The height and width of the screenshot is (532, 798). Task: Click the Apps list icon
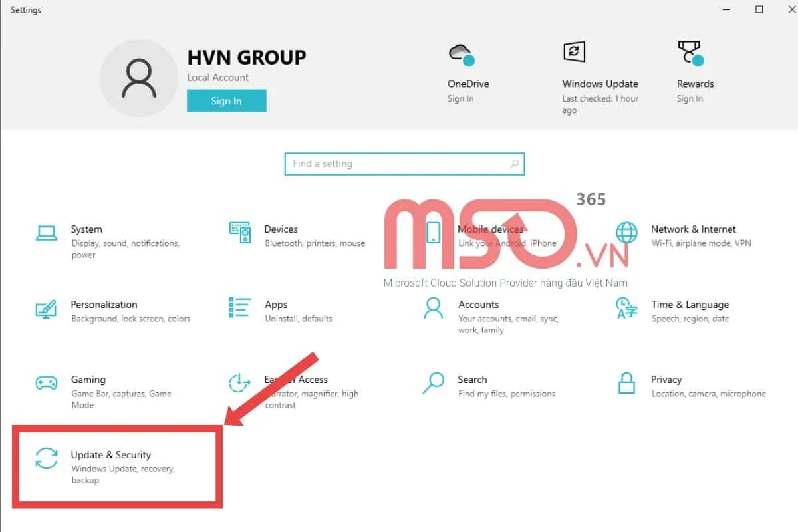pyautogui.click(x=239, y=308)
